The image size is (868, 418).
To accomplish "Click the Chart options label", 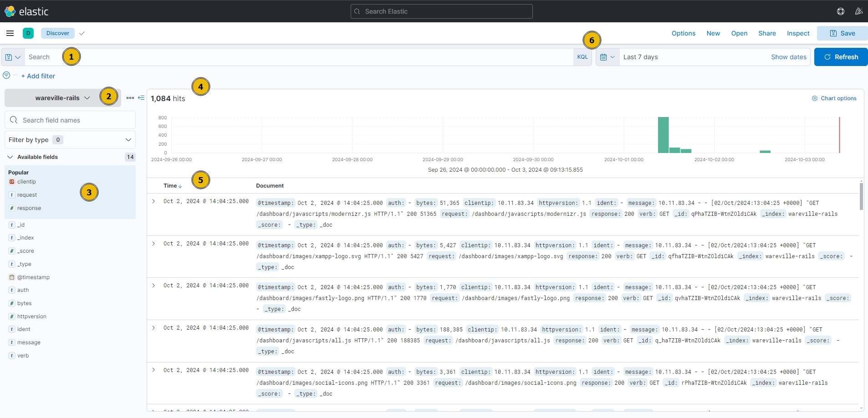I will 838,98.
